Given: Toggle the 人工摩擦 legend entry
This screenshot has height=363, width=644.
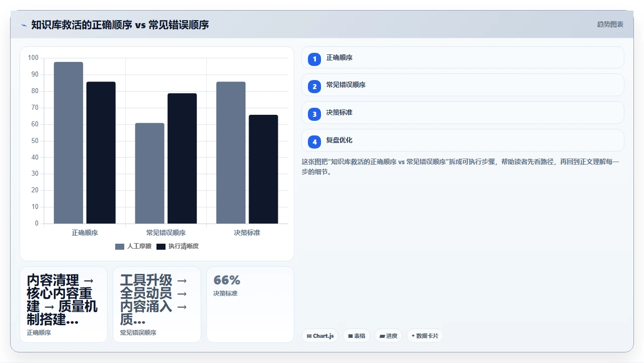Looking at the screenshot, I should click(x=133, y=246).
